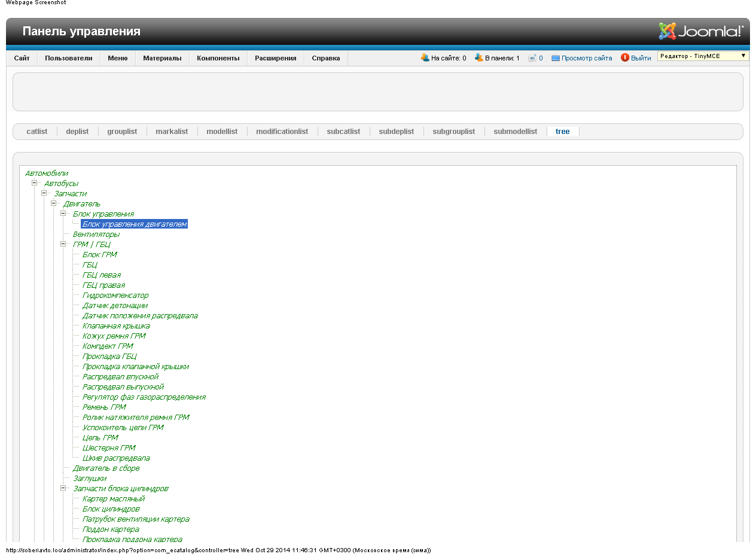756x554 pixels.
Task: Select the Двигатель tree item
Action: [82, 203]
